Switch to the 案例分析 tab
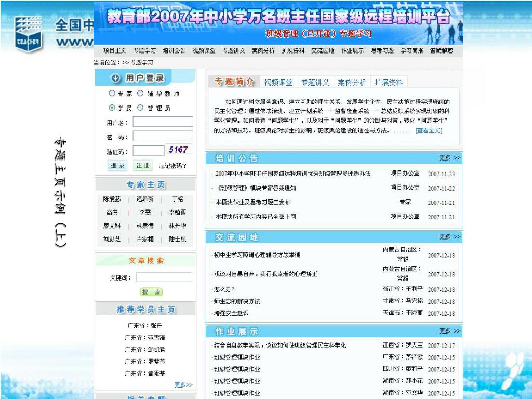Image resolution: width=532 pixels, height=399 pixels. [x=352, y=83]
